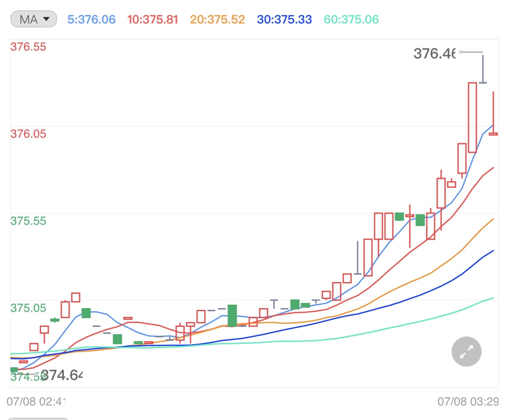The height and width of the screenshot is (420, 509).
Task: Click the low price marker 374.64
Action: click(62, 375)
